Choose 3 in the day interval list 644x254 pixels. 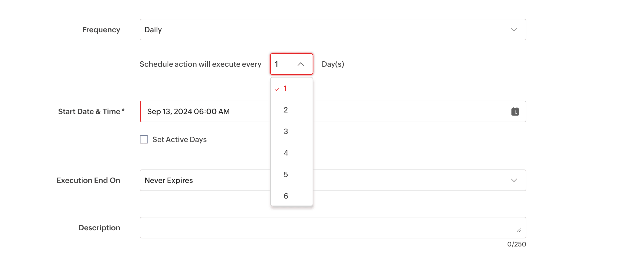click(286, 131)
